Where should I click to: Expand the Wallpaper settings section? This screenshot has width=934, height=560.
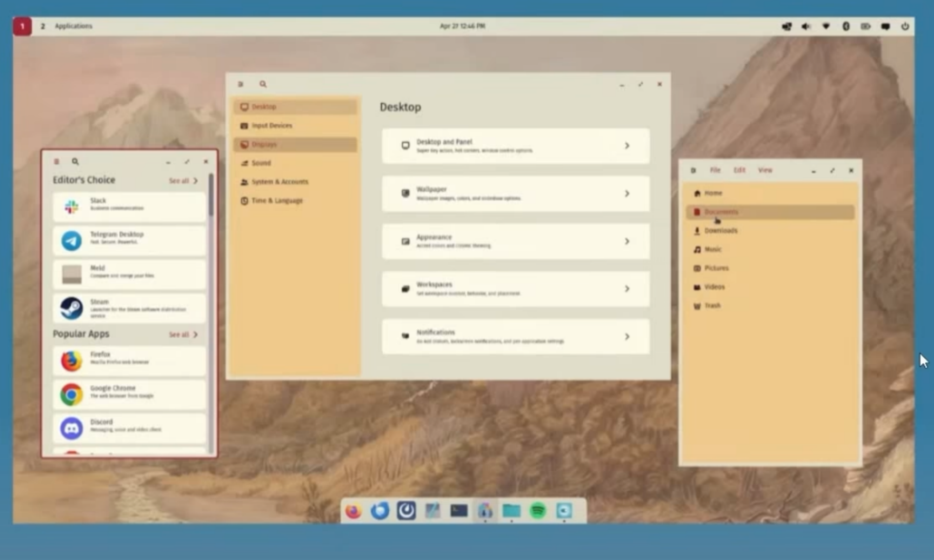click(x=515, y=194)
